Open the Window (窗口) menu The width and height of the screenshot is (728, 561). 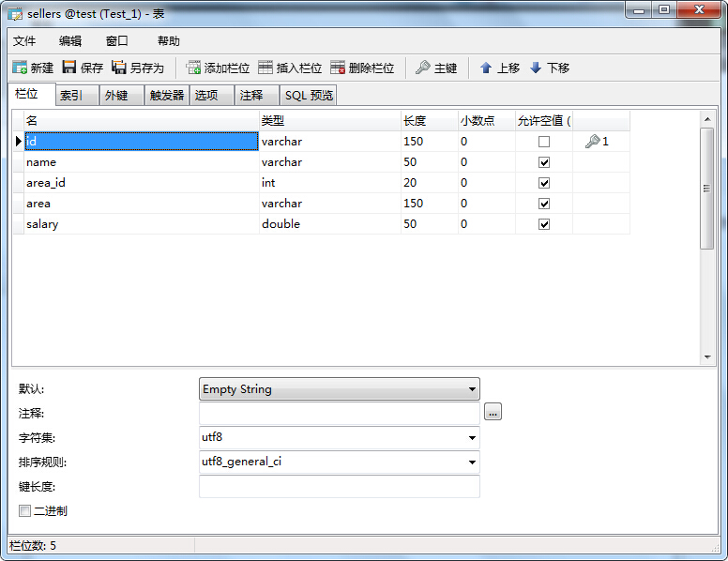tap(116, 41)
